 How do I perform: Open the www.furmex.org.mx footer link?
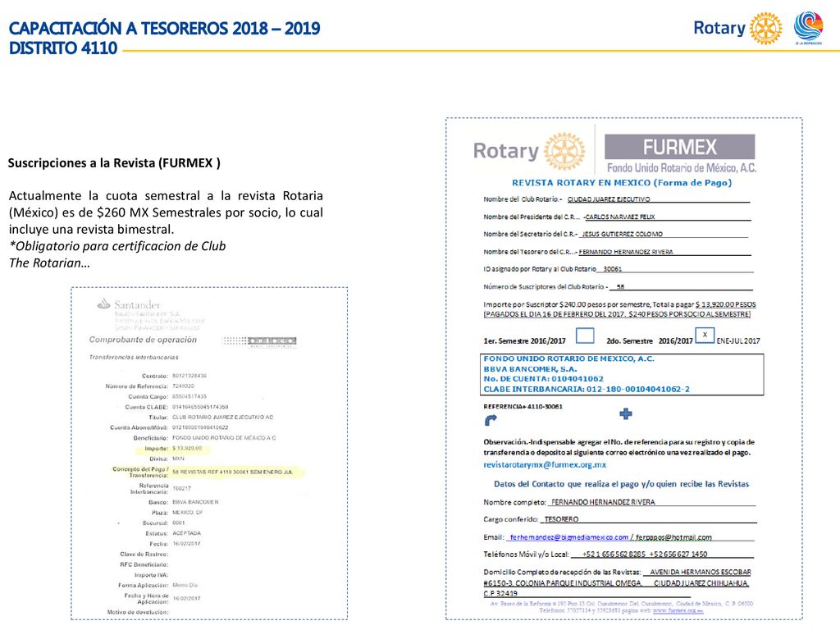(678, 610)
